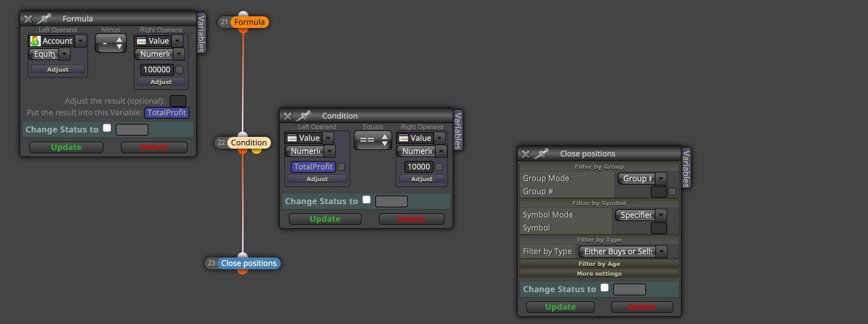Click the Account icon in Formula left operand

35,41
